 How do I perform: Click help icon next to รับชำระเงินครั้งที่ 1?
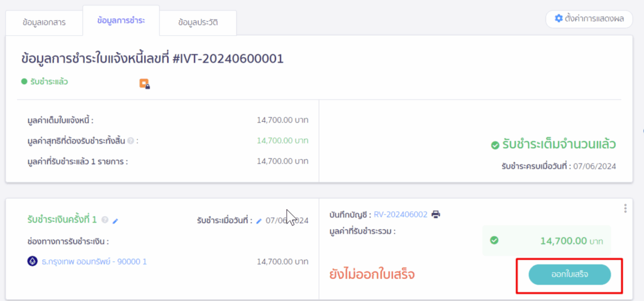point(105,220)
